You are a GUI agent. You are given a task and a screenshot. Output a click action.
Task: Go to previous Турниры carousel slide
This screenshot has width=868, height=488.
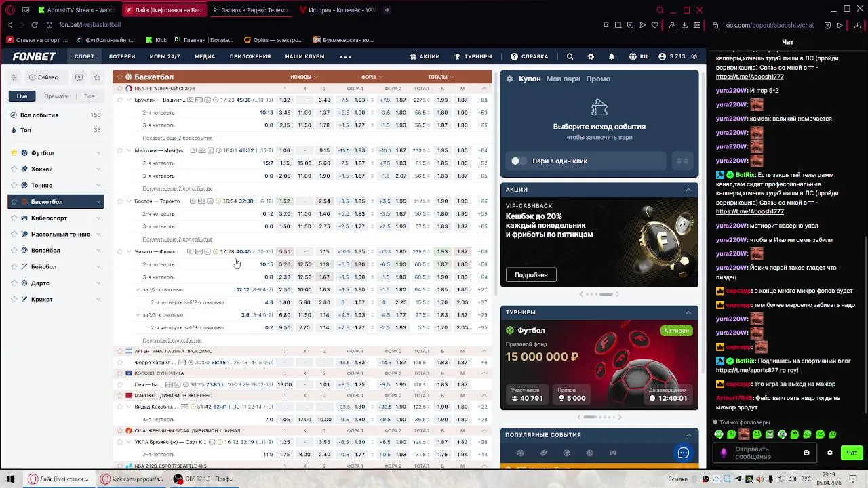579,417
